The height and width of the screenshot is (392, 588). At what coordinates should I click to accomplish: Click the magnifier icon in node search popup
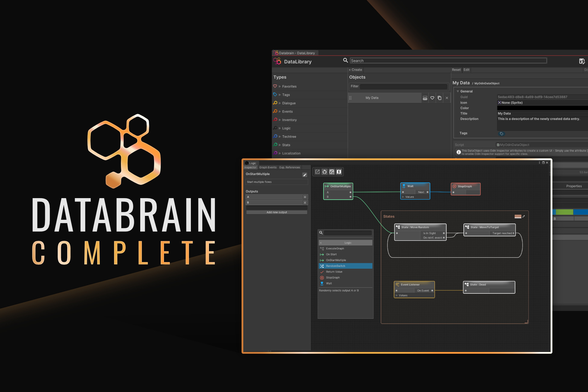pyautogui.click(x=321, y=233)
